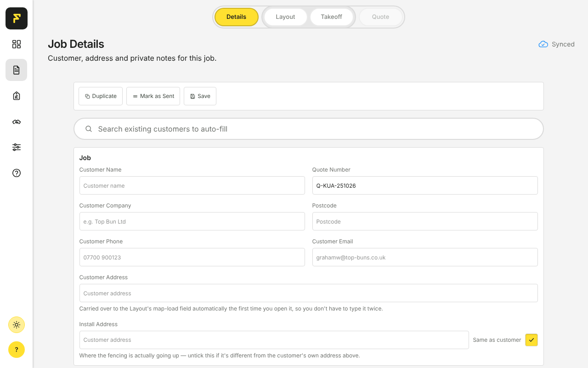The width and height of the screenshot is (588, 368).
Task: Click the "Customer, address and private notes" subtitle
Action: tap(132, 58)
